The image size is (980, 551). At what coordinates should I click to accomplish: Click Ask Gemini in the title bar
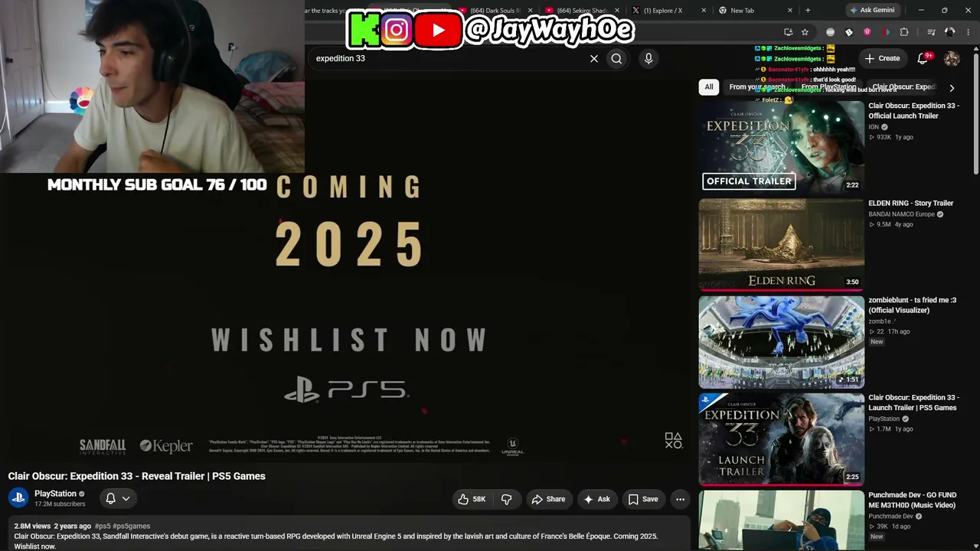point(871,10)
